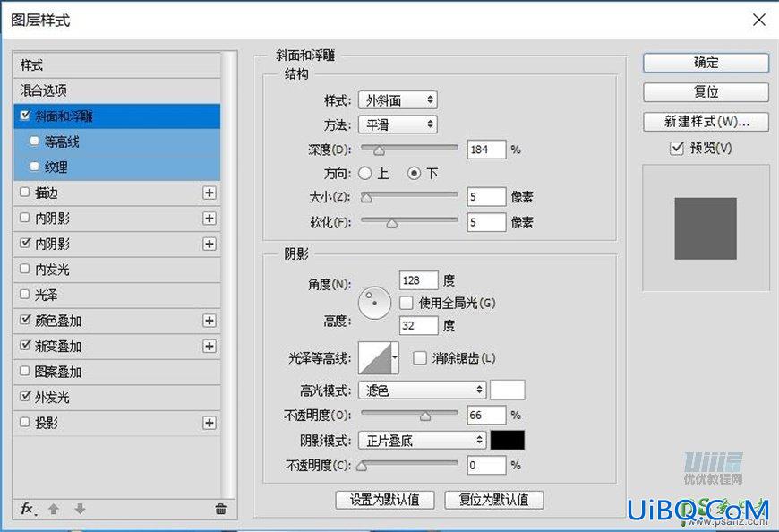The width and height of the screenshot is (779, 532).
Task: Select the 光泽 effect row
Action: click(x=116, y=295)
